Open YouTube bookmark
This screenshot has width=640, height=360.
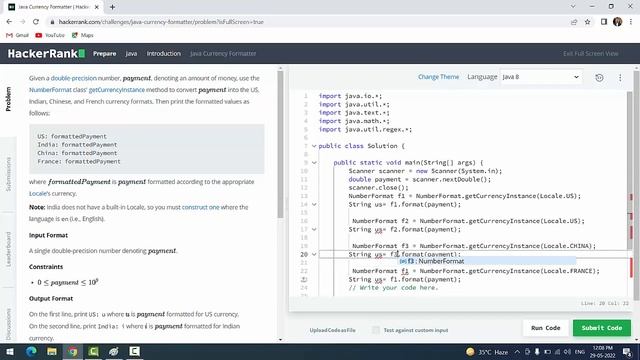[x=50, y=35]
